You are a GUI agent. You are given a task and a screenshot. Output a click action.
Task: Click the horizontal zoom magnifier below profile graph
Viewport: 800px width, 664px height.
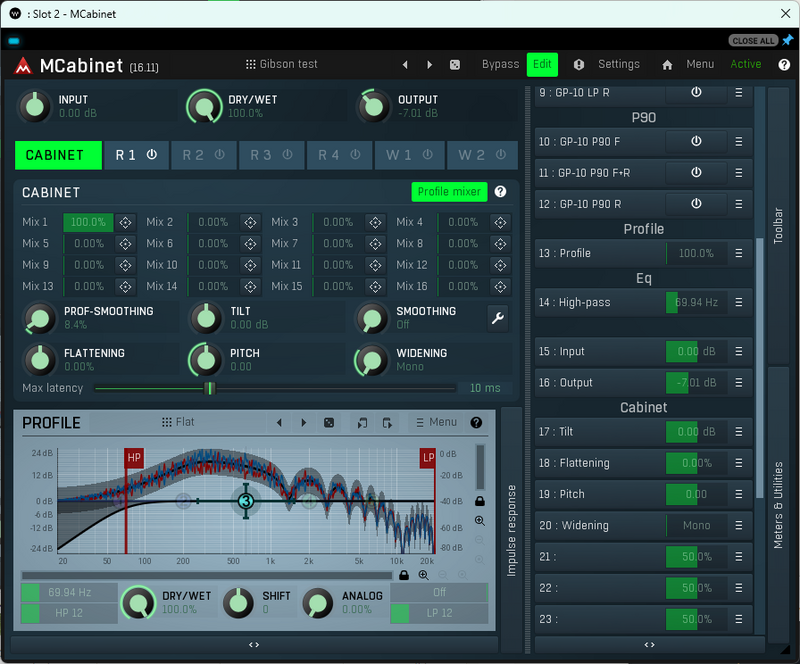(423, 575)
